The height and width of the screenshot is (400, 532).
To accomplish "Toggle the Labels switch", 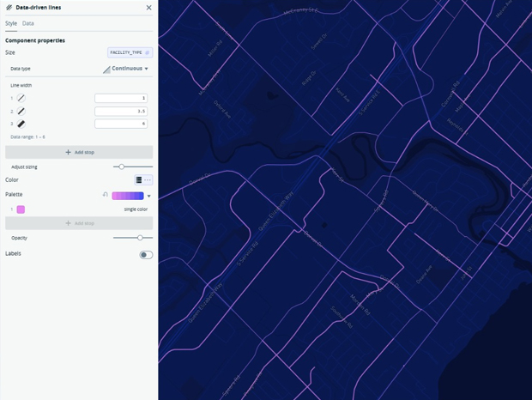I will point(146,255).
